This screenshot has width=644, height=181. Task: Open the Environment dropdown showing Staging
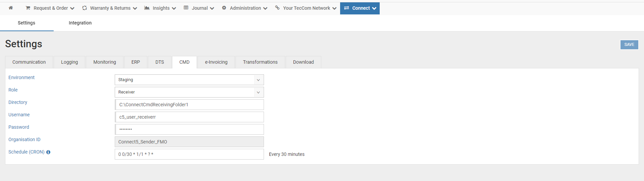pos(189,80)
